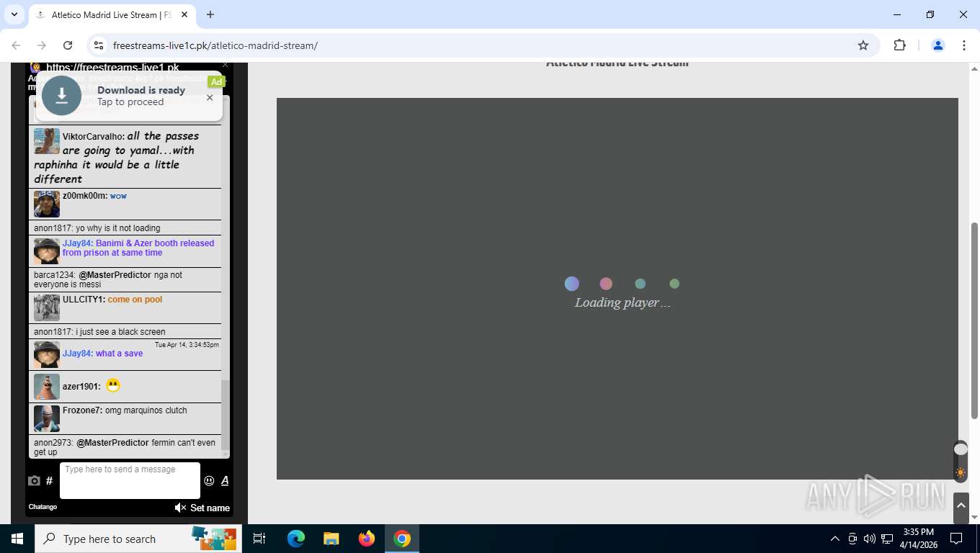This screenshot has width=980, height=553.
Task: Click the Meet Now camera tray icon
Action: click(x=852, y=539)
